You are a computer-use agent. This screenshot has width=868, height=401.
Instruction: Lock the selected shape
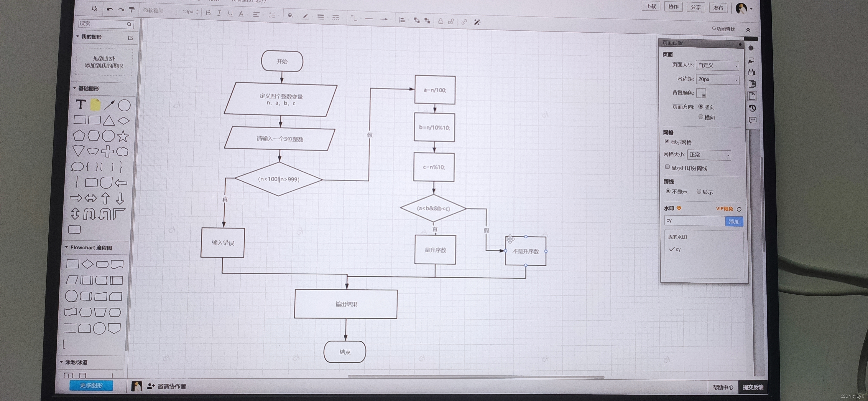point(441,21)
